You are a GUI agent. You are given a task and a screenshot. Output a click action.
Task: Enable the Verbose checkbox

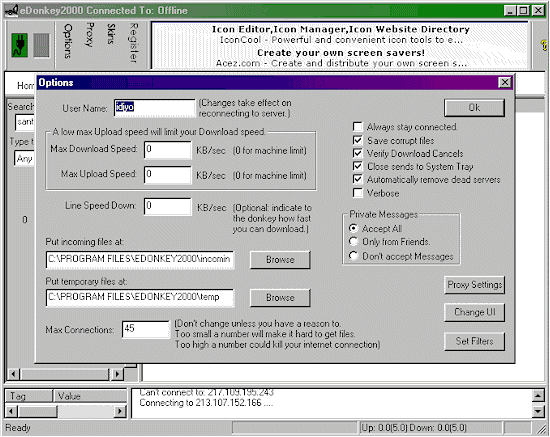358,193
